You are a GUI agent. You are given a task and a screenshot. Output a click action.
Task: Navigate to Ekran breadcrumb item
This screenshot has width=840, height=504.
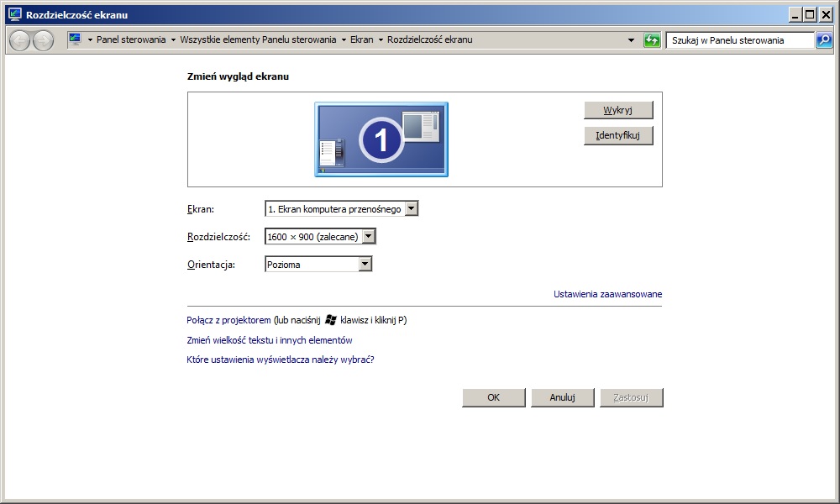[x=361, y=39]
